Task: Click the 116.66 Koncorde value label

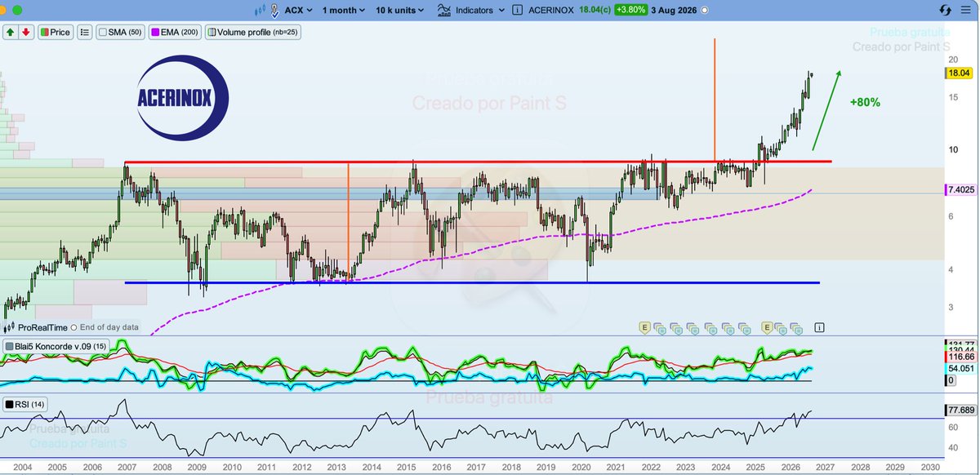Action: pos(960,357)
